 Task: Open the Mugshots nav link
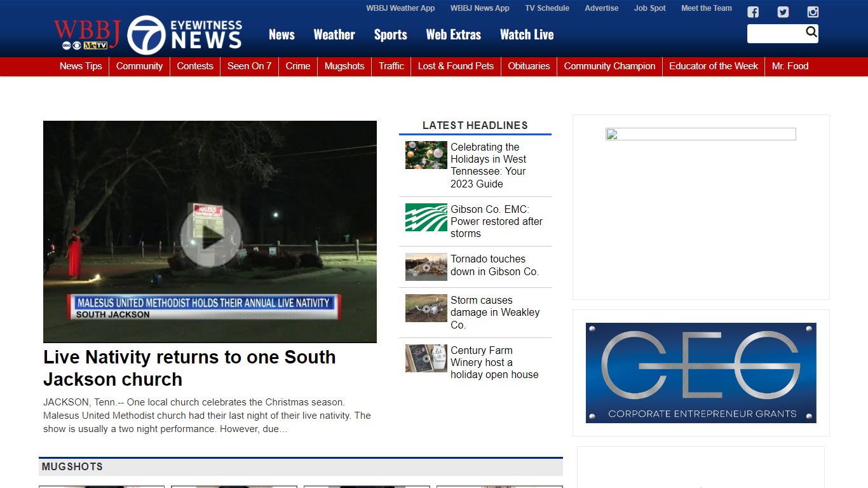pos(344,66)
